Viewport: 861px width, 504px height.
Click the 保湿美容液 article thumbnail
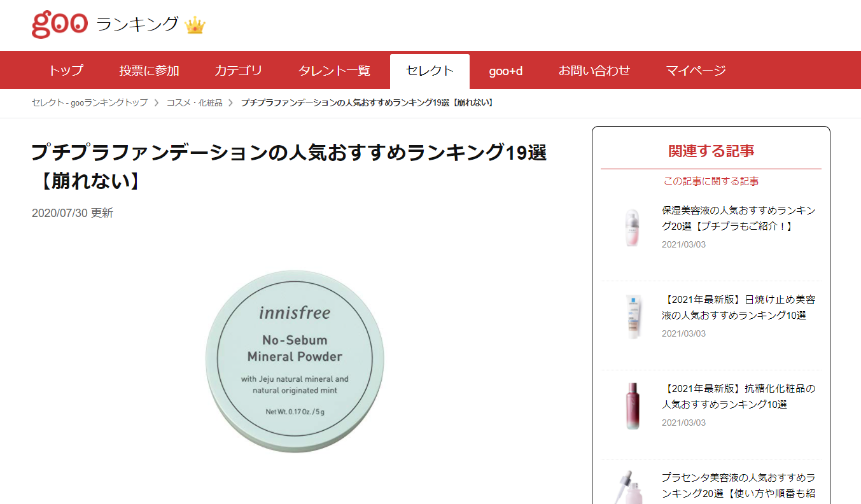pos(632,228)
